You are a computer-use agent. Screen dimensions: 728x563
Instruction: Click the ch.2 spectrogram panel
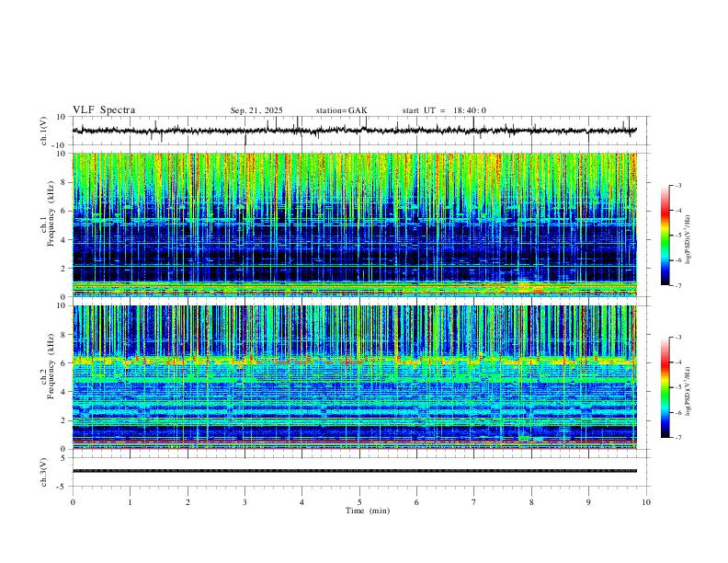(x=355, y=377)
